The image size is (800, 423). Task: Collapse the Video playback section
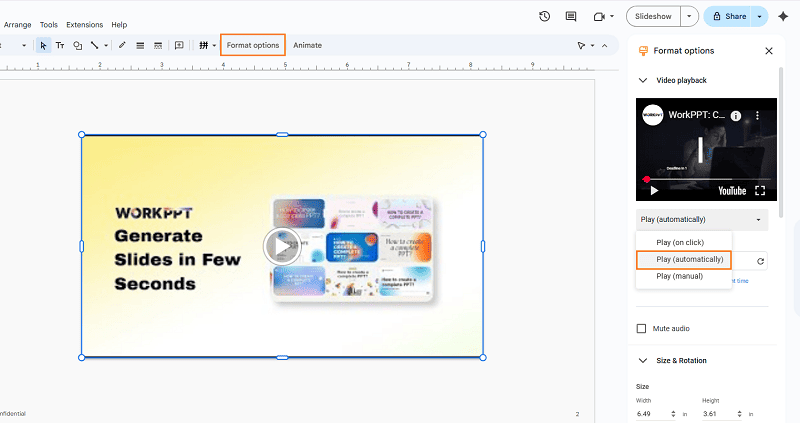coord(643,80)
